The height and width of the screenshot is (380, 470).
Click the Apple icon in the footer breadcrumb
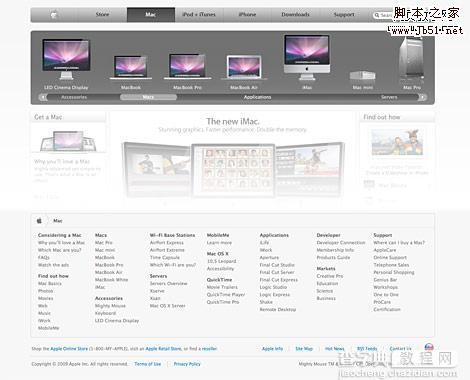(x=39, y=221)
